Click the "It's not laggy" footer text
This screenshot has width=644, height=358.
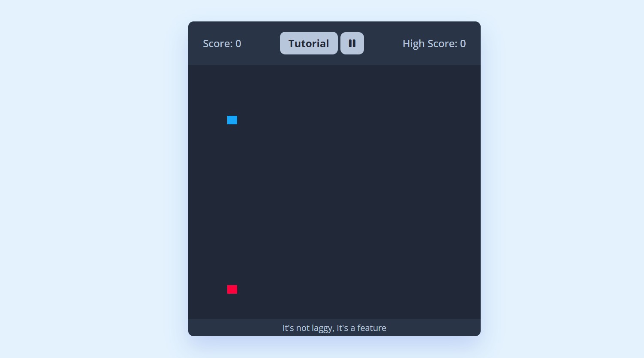point(334,328)
